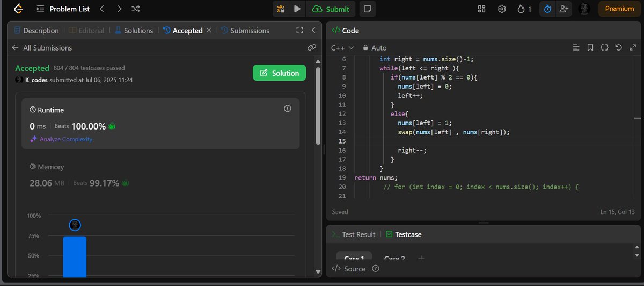Select the Memory stats card
The width and height of the screenshot is (644, 286).
tap(160, 176)
